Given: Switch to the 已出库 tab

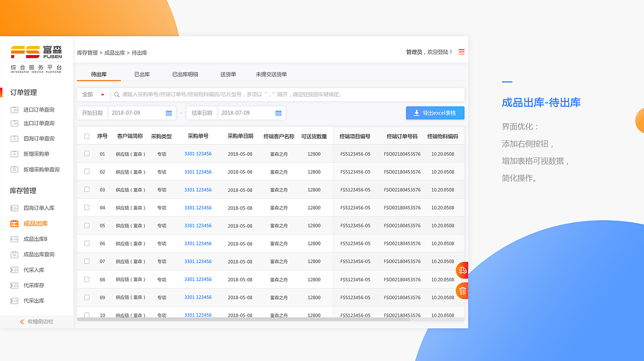Looking at the screenshot, I should tap(142, 74).
